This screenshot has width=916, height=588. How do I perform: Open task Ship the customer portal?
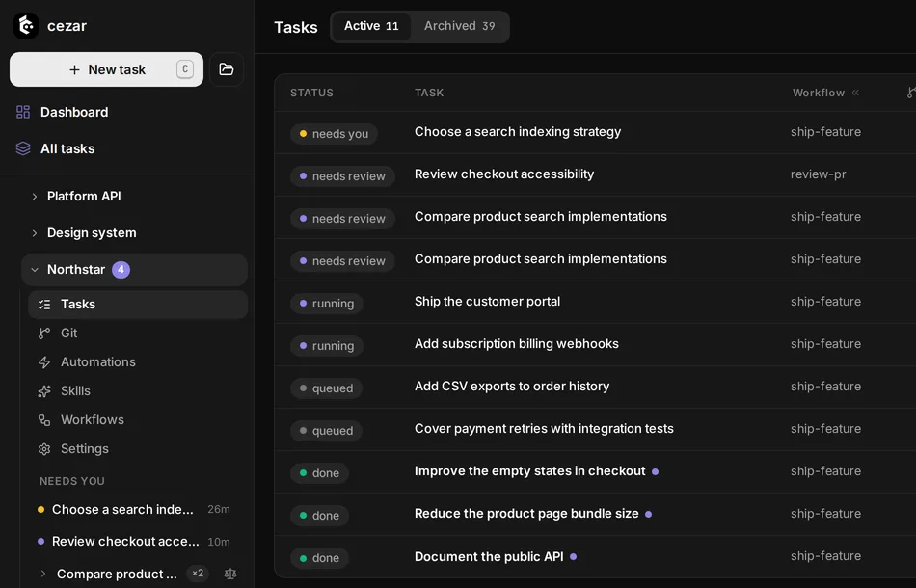487,302
